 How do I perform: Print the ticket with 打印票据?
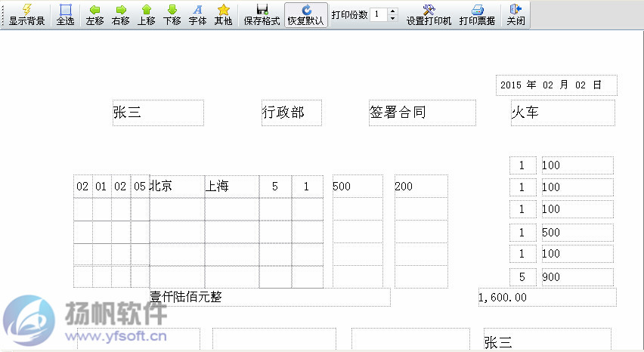477,14
